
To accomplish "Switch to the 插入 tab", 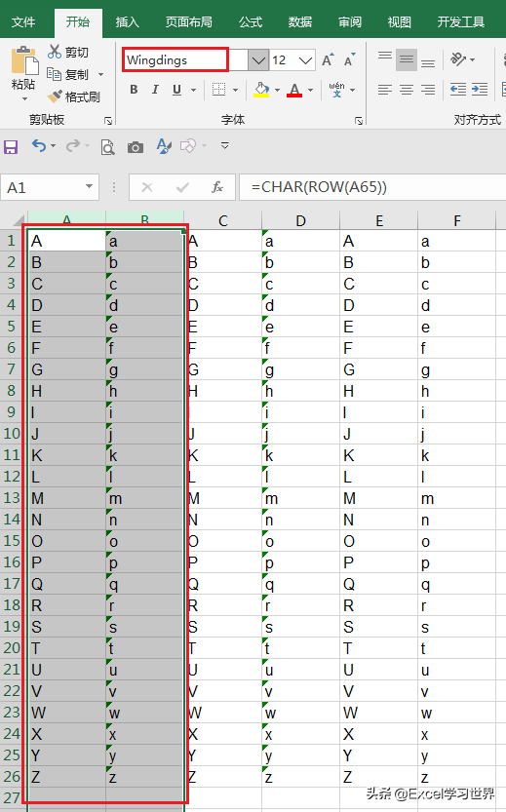I will tap(128, 22).
